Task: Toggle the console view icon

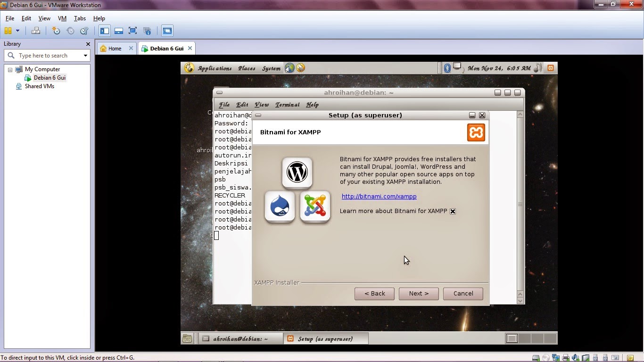Action: click(167, 31)
